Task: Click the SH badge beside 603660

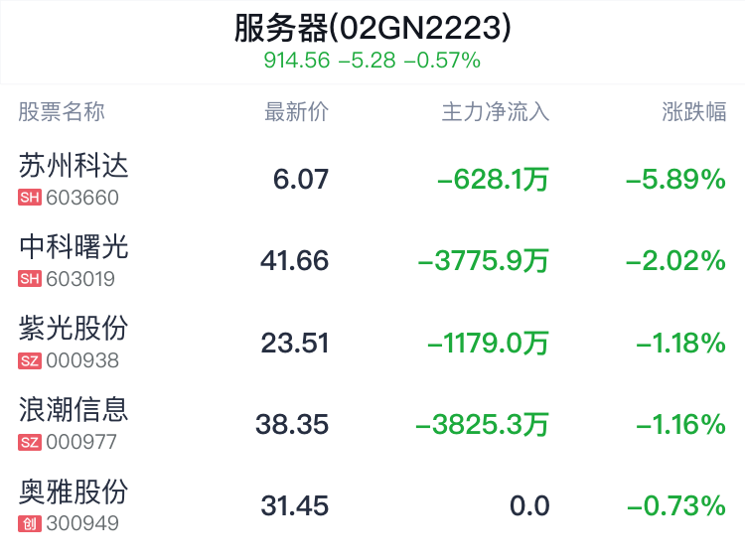Action: pos(30,198)
